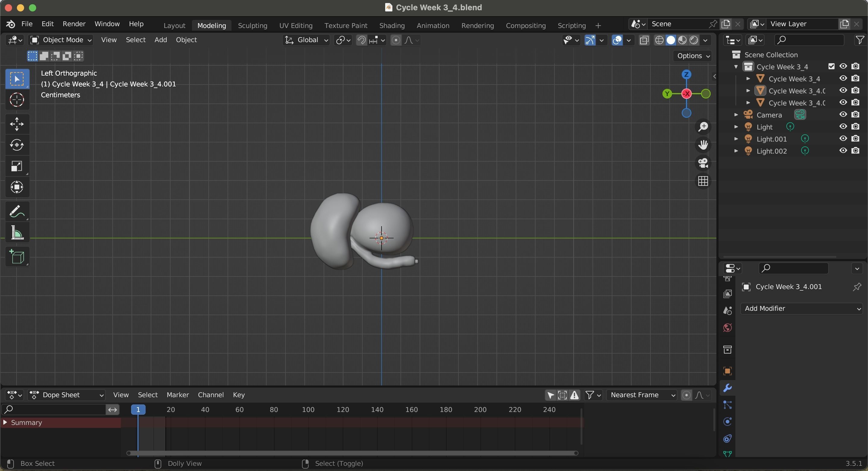Switch to the Sculpting workspace tab

point(252,26)
